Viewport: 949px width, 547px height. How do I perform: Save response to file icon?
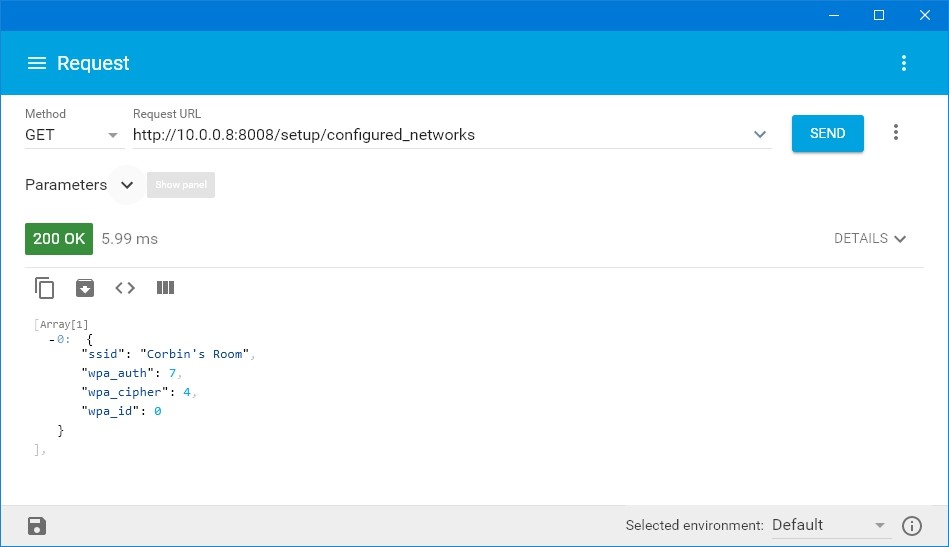point(85,288)
